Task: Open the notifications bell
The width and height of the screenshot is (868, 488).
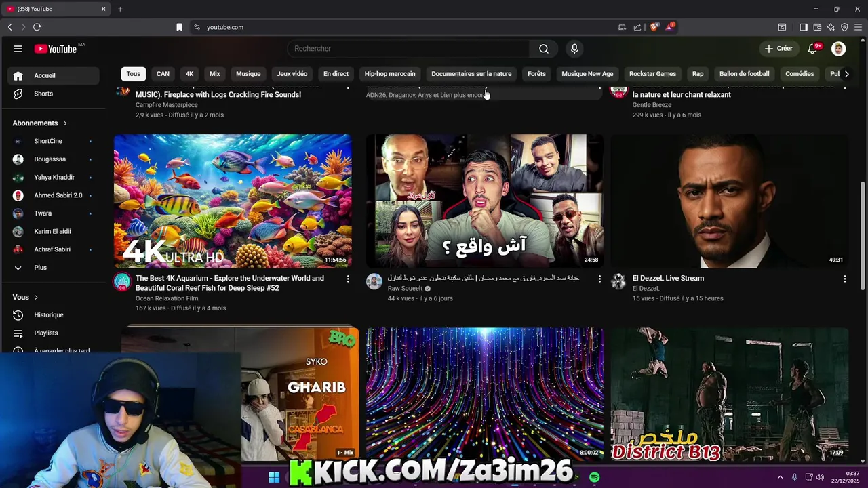Action: pyautogui.click(x=812, y=49)
